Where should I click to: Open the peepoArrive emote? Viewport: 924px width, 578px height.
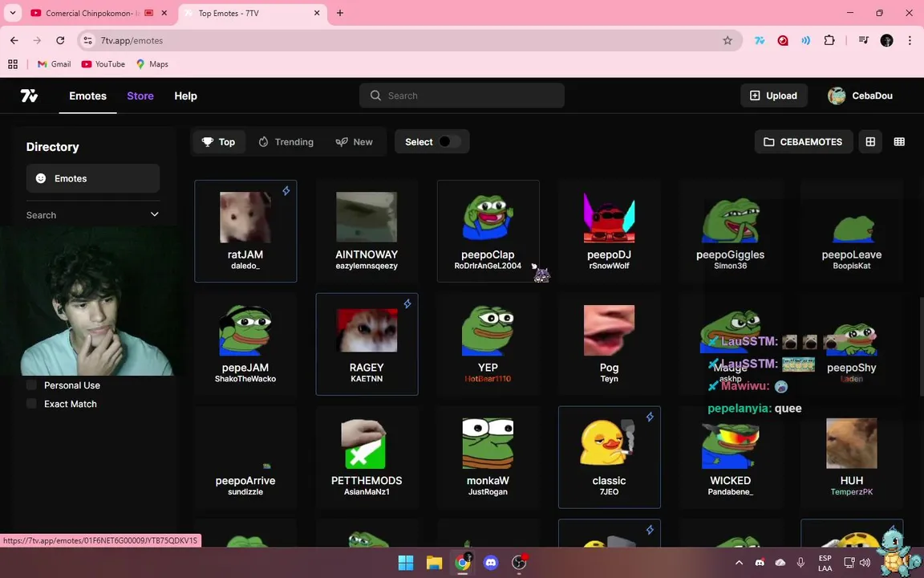pos(245,457)
